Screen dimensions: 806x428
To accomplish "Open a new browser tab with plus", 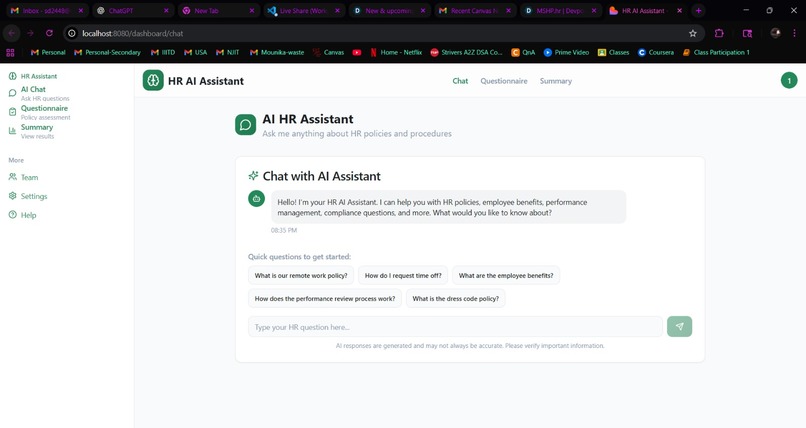I will [698, 10].
